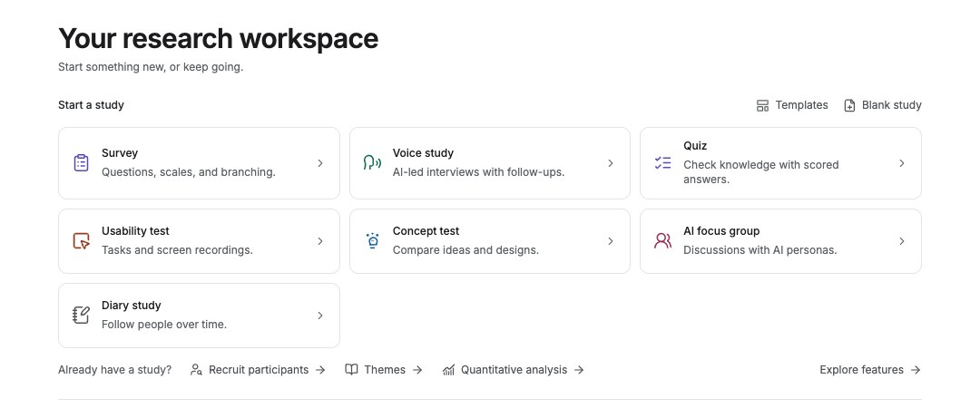Screen dimensions: 980x418
Task: Click the 'Start a study' label
Action: 92,105
